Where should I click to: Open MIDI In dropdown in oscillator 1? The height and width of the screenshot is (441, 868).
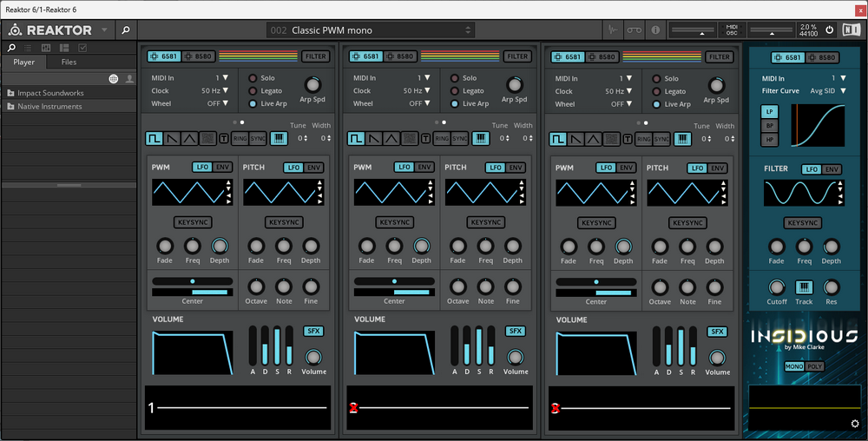(x=222, y=78)
